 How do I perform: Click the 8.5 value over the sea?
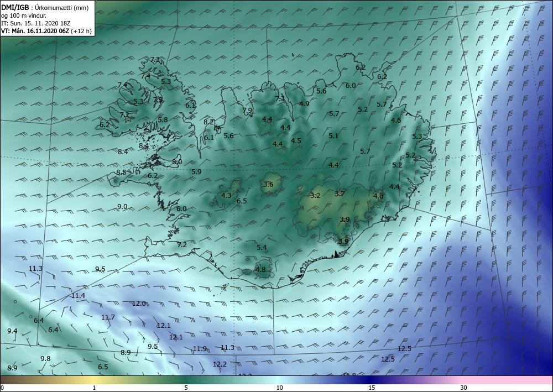pos(121,173)
